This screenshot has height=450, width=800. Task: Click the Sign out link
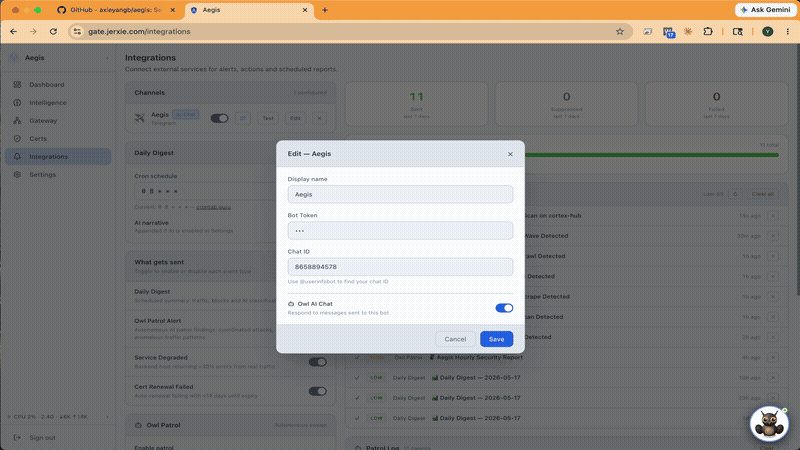[42, 438]
